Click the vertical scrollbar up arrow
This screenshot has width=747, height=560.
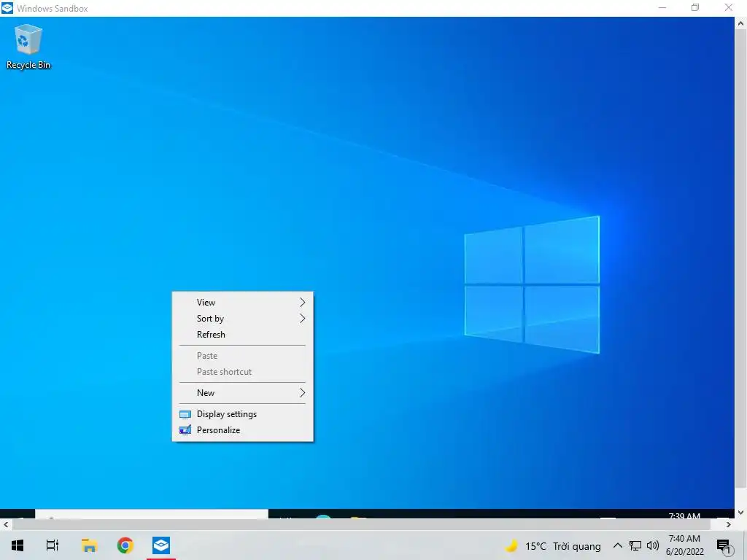[x=740, y=23]
